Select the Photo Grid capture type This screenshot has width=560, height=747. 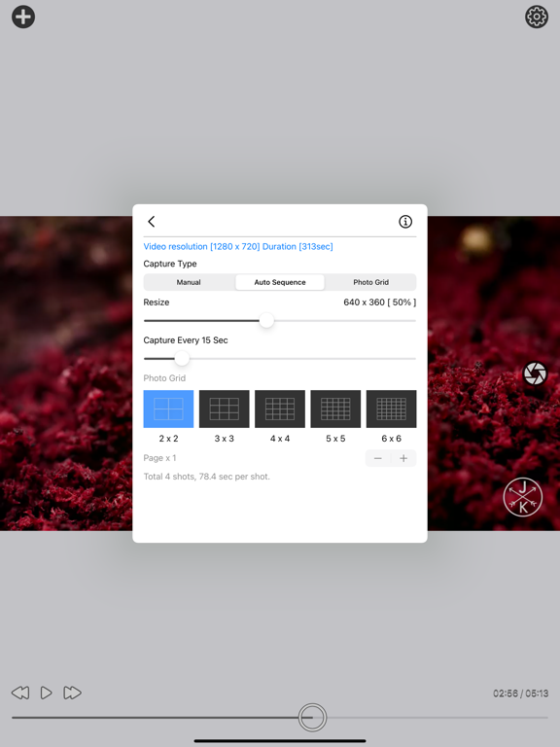[371, 282]
